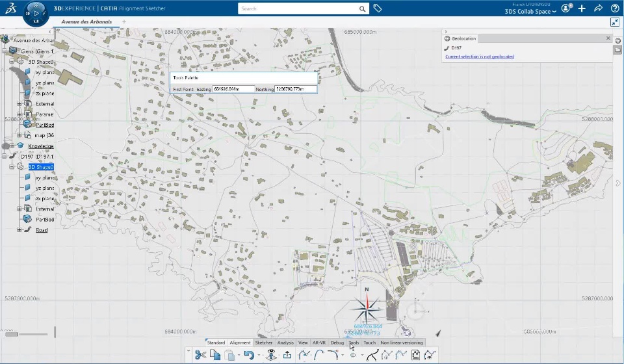Select the Road tree item
624x364 pixels.
[42, 230]
